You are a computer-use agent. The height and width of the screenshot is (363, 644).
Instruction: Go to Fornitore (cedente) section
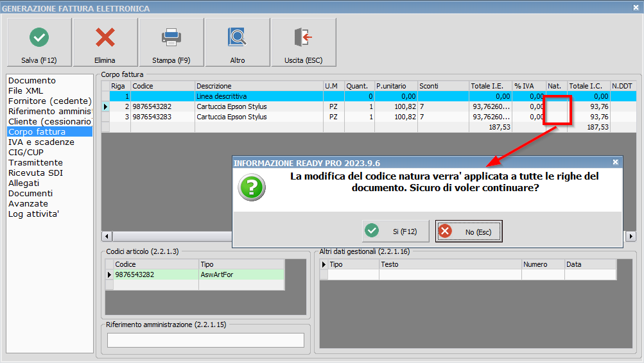click(49, 101)
